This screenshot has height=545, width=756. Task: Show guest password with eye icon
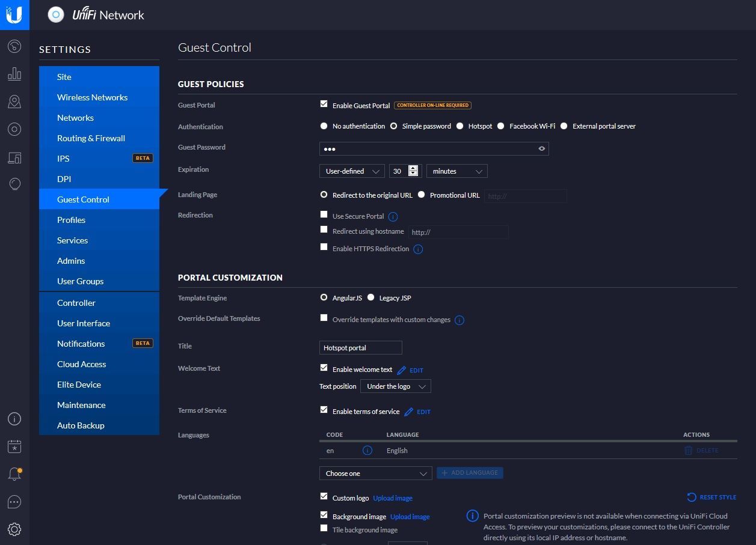point(541,149)
